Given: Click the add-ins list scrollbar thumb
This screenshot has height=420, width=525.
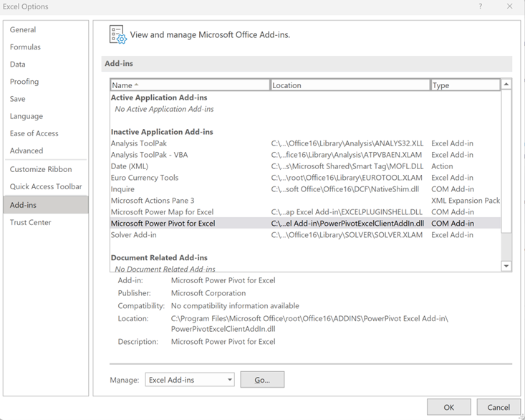Looking at the screenshot, I should [x=506, y=161].
